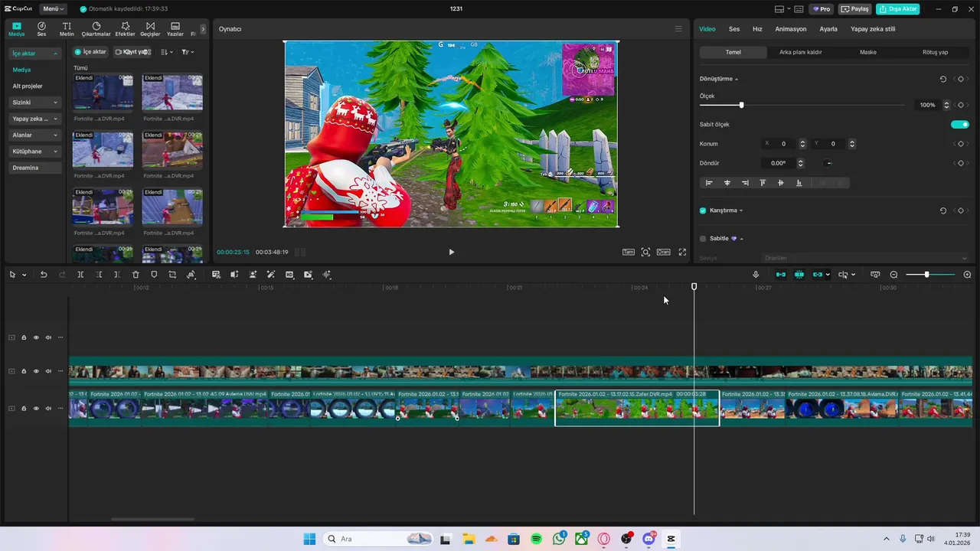
Task: Open the Menü dropdown
Action: click(53, 9)
